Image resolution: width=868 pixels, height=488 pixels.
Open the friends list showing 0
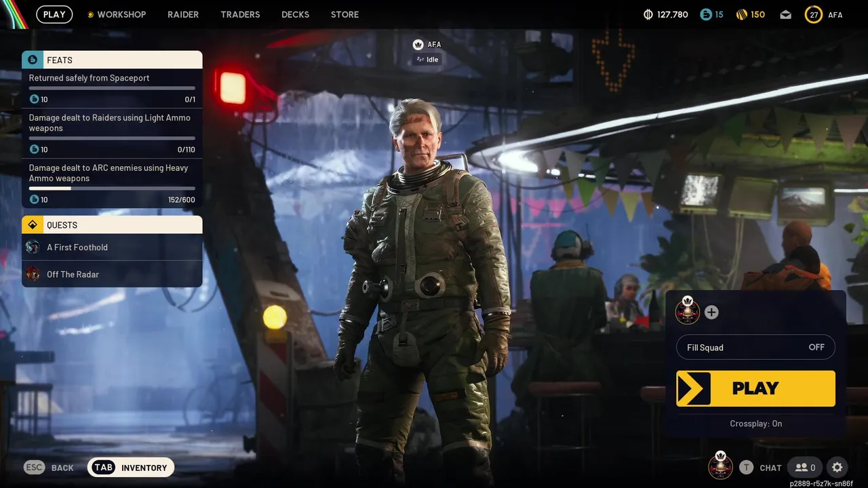[x=806, y=467]
